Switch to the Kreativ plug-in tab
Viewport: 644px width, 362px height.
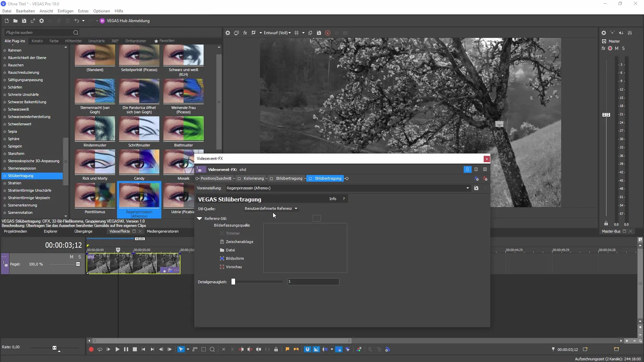(x=37, y=41)
